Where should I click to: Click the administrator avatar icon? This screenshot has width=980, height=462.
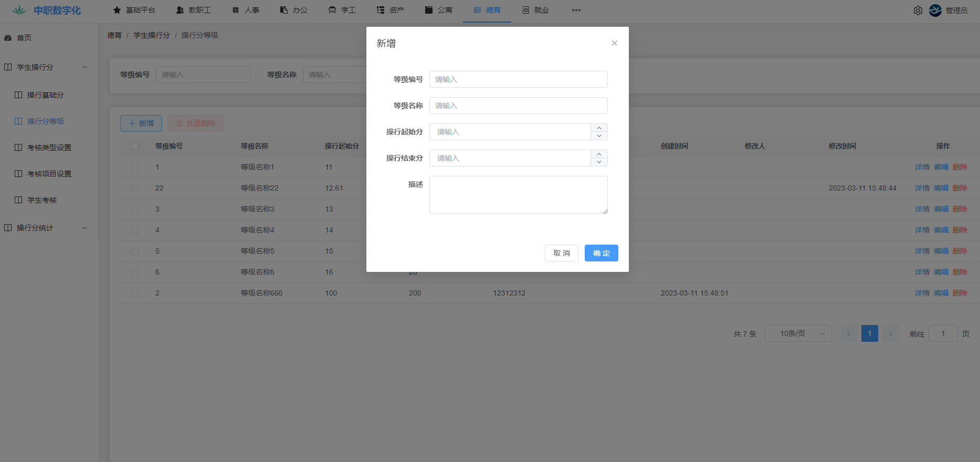[935, 10]
